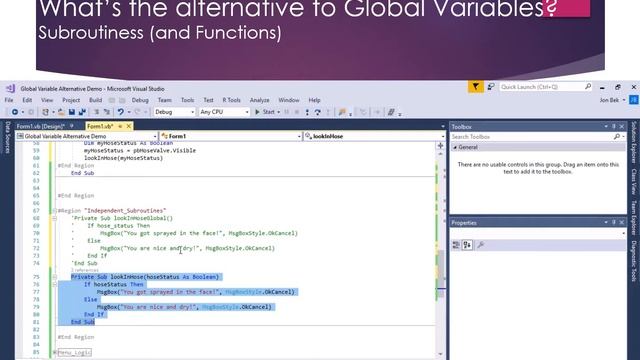Open the File menu
This screenshot has width=640, height=360.
click(x=9, y=100)
